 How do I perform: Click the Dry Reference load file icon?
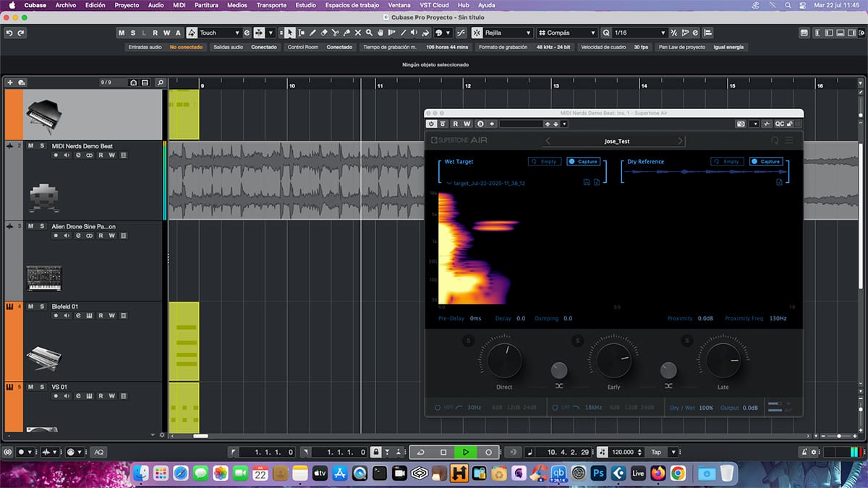[779, 182]
